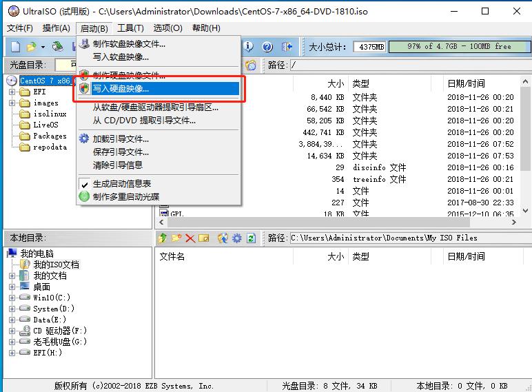Expand the 老毛桃U盘(G:) drive node

click(12, 342)
